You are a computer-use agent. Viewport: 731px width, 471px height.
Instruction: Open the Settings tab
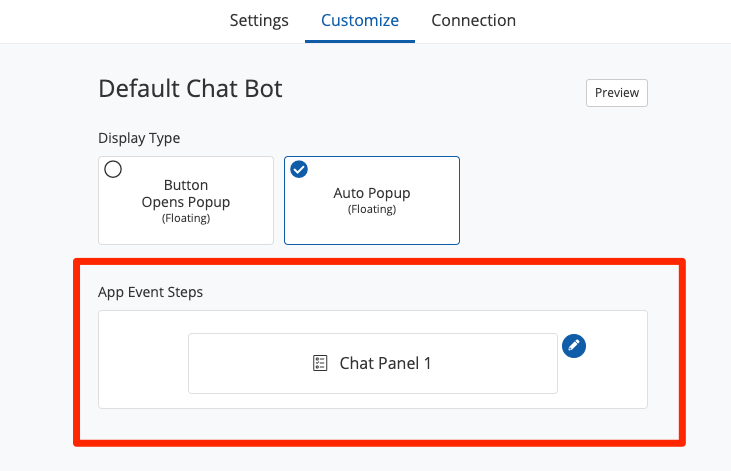[x=259, y=20]
